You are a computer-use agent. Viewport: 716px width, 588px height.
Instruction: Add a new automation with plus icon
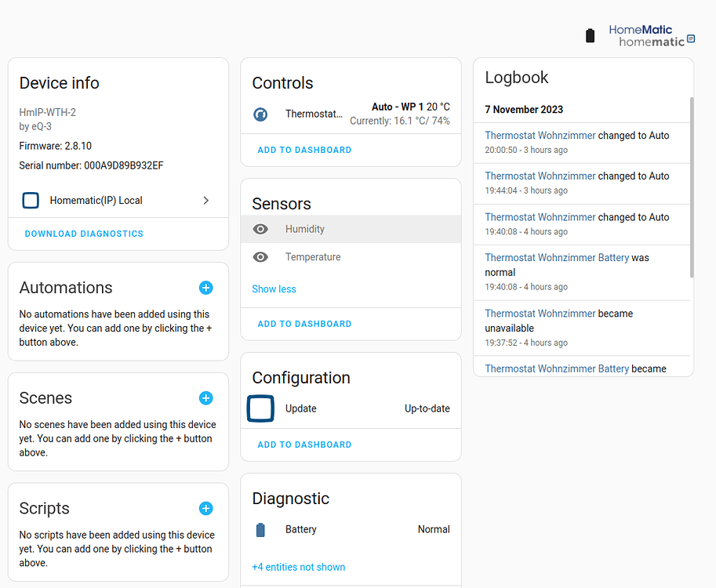205,288
